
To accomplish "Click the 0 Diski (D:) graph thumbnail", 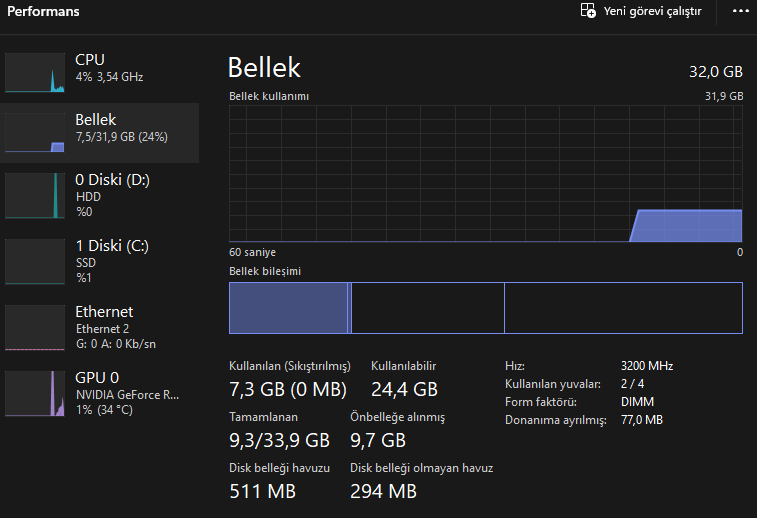I will 34,195.
